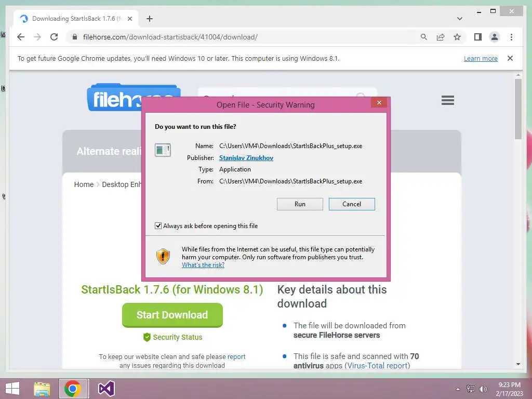Open the Stanislav Zinukhov publisher link
This screenshot has height=399, width=532.
tap(246, 158)
